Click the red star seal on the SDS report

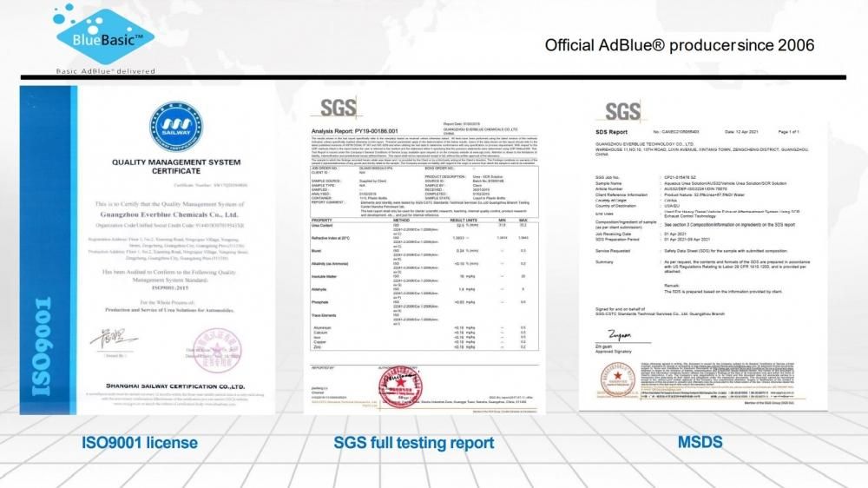point(616,379)
